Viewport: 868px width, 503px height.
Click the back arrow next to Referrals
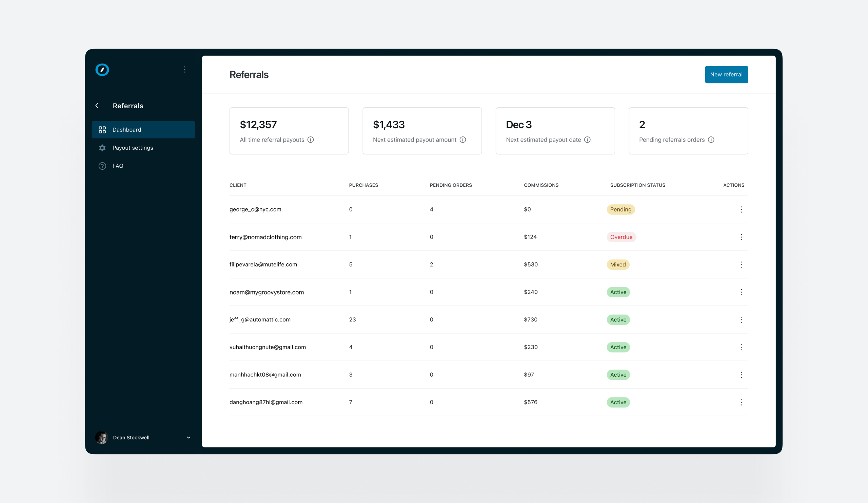97,106
